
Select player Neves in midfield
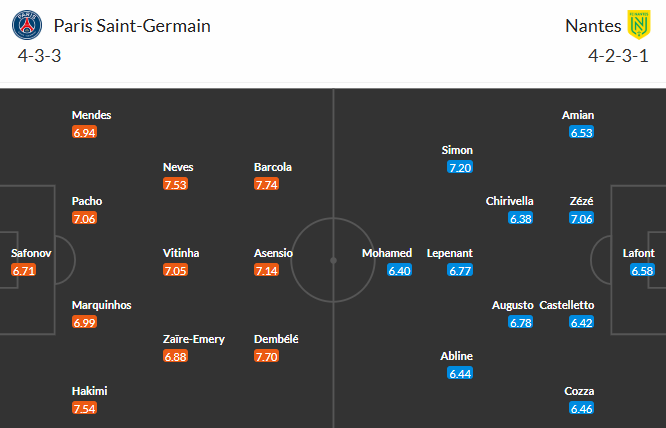click(179, 167)
